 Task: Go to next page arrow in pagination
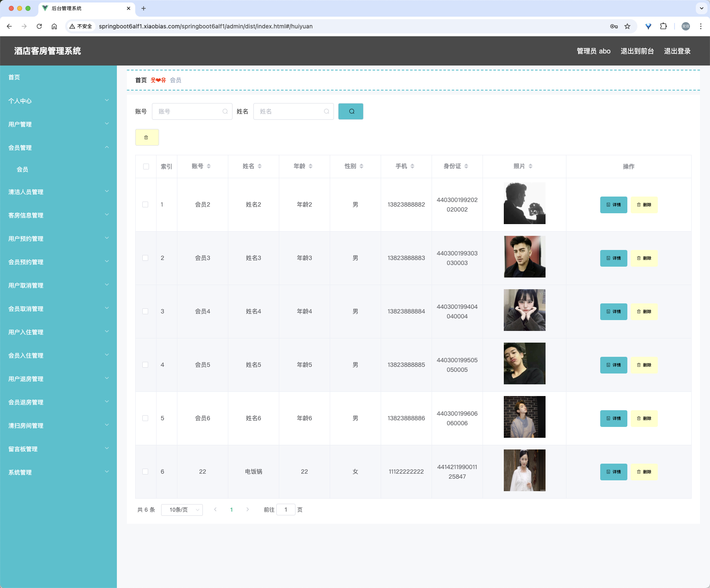(x=248, y=510)
